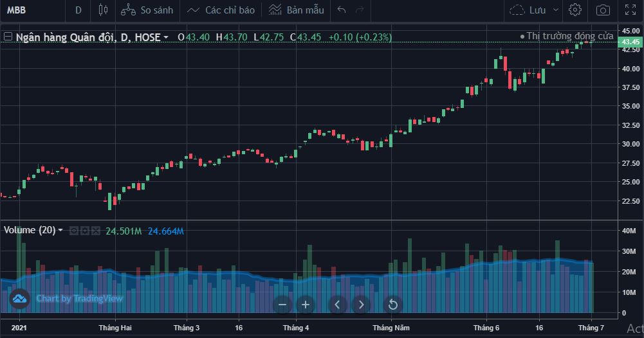Screen dimensions: 644x338
Task: Click the So sánh compare button
Action: 147,10
